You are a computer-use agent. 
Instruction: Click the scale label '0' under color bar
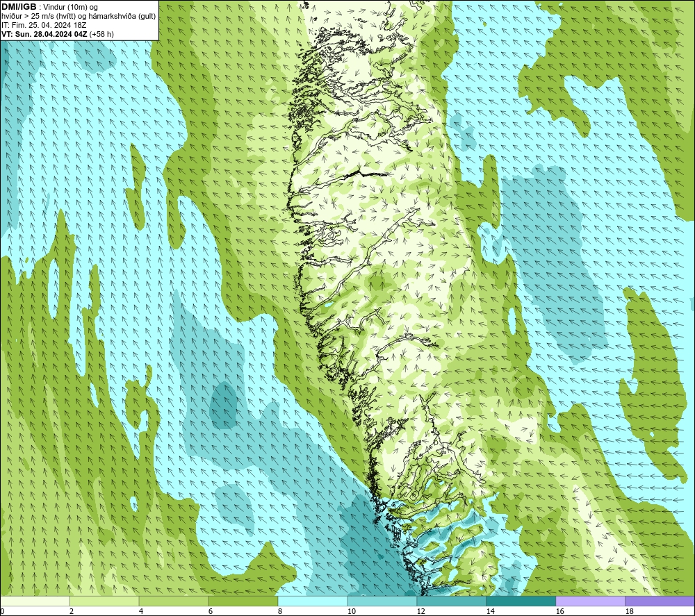(2, 611)
